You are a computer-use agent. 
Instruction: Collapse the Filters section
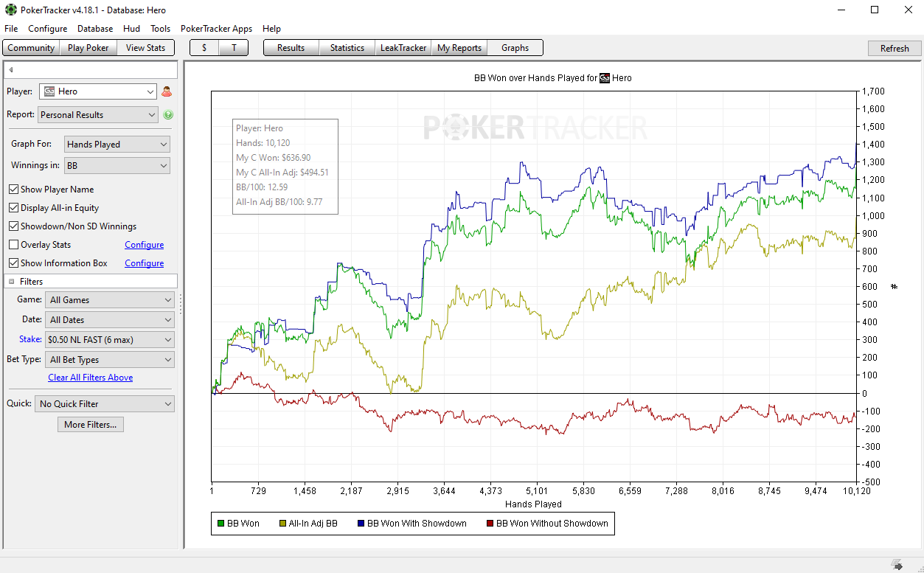(12, 282)
